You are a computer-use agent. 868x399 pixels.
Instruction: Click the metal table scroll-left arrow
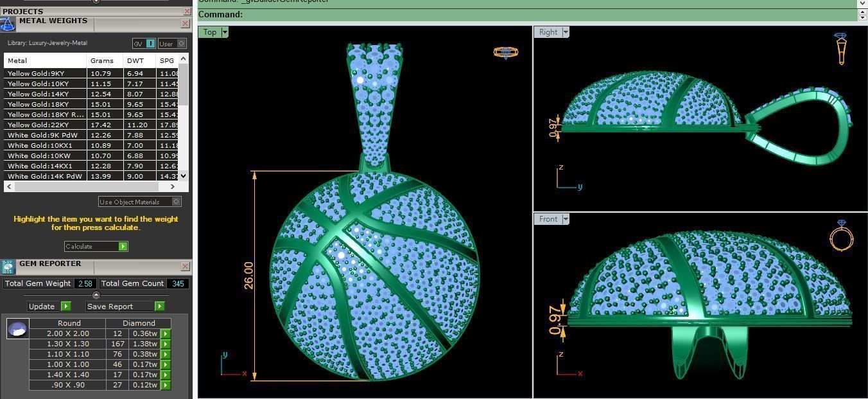(9, 186)
